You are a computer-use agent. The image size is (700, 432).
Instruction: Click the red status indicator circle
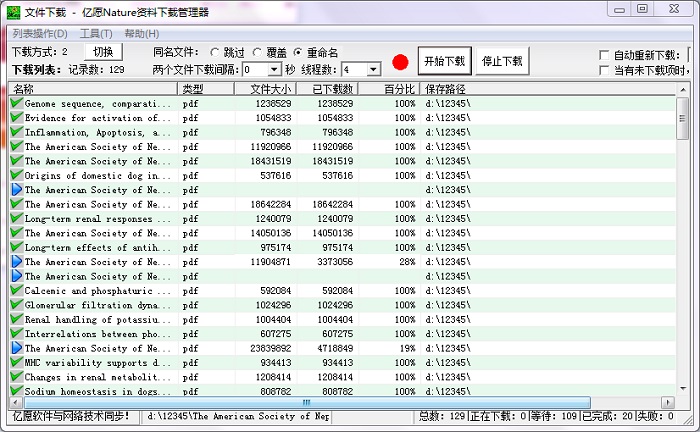(400, 62)
